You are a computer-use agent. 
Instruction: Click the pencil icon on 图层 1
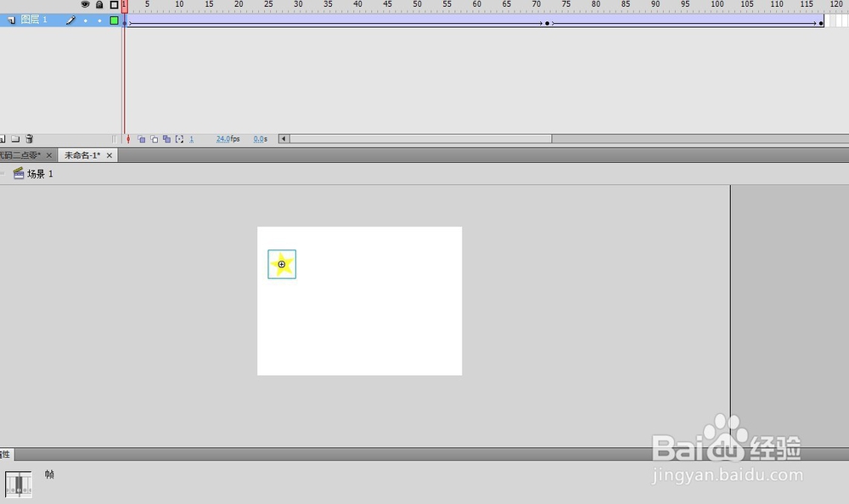(x=70, y=20)
